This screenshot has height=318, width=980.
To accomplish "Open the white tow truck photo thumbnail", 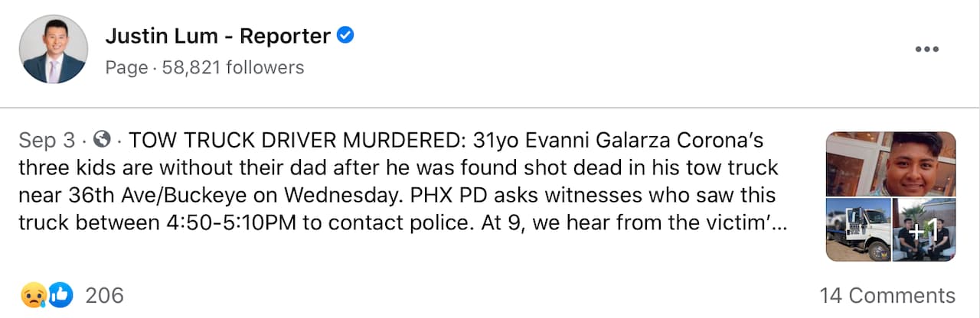I will (x=857, y=230).
